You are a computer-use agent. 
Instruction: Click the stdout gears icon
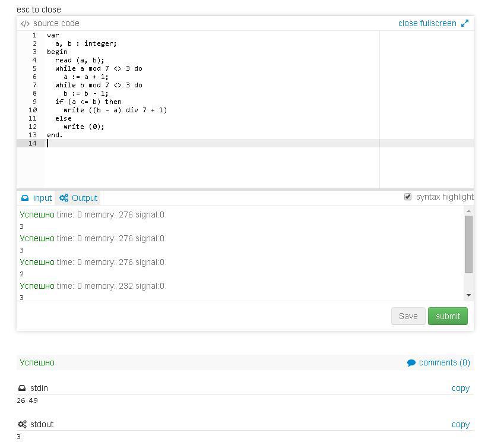tap(23, 424)
